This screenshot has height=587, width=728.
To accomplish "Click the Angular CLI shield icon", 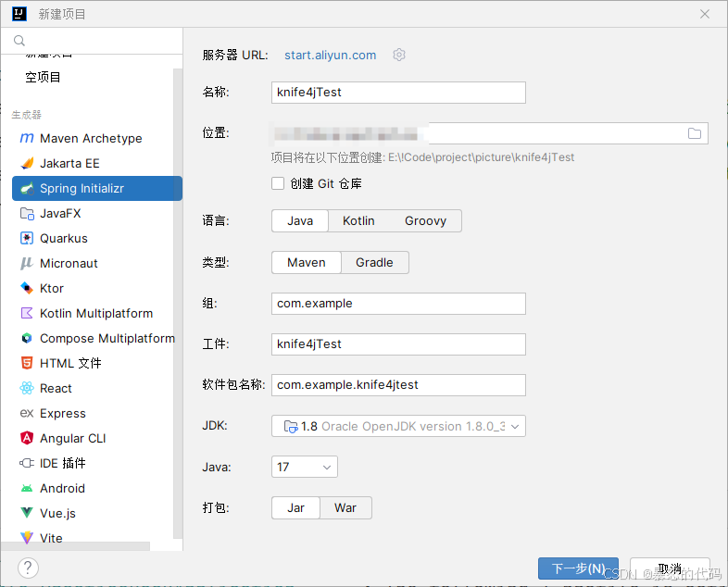I will pyautogui.click(x=27, y=438).
